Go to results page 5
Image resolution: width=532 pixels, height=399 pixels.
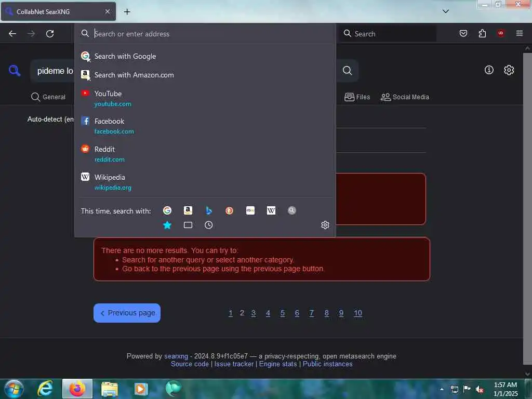pos(283,313)
